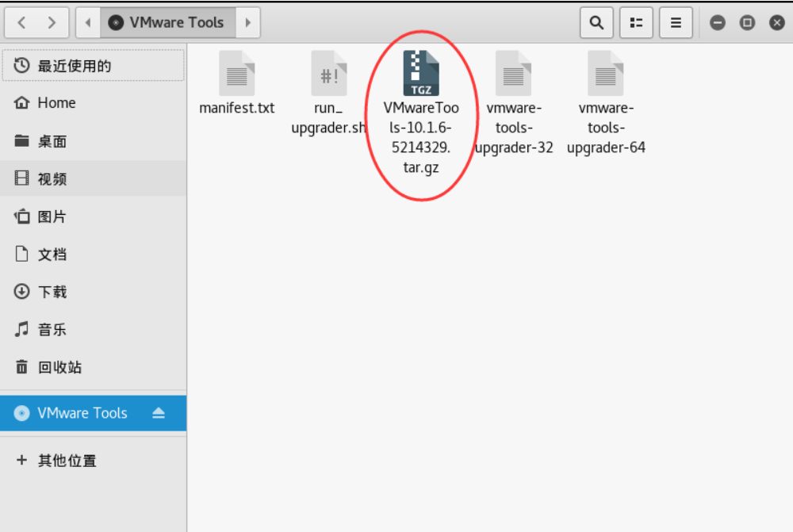Screen dimensions: 793x532
Task: Click the forward navigation button
Action: pos(51,22)
